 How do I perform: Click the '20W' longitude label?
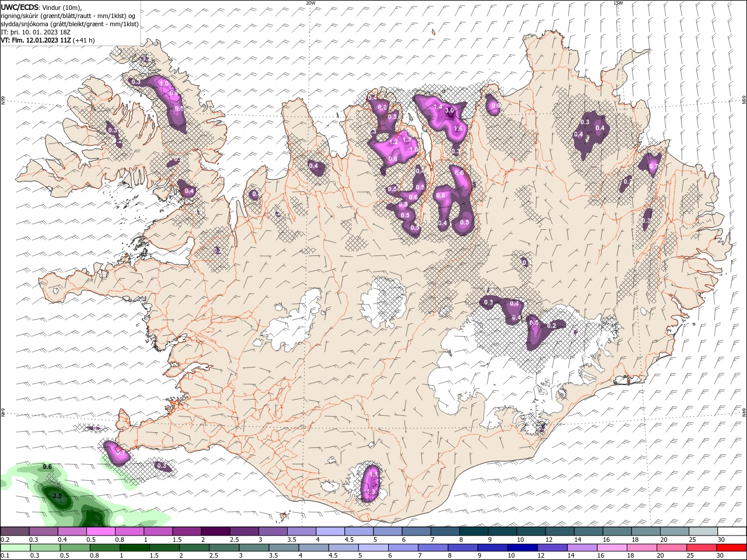click(310, 3)
